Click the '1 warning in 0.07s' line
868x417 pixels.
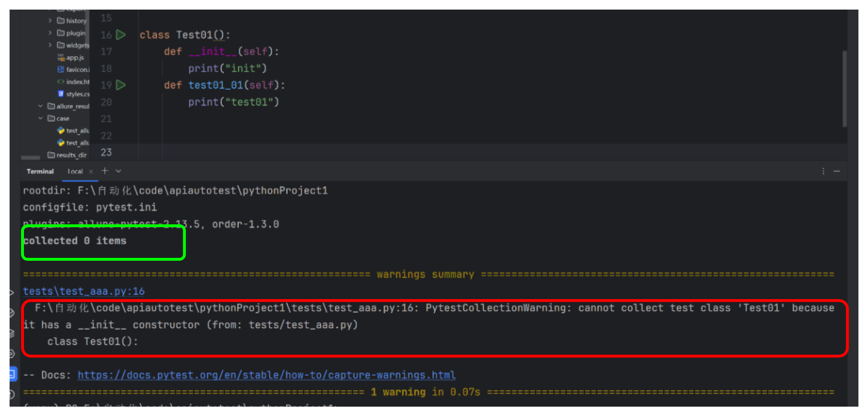pyautogui.click(x=428, y=392)
